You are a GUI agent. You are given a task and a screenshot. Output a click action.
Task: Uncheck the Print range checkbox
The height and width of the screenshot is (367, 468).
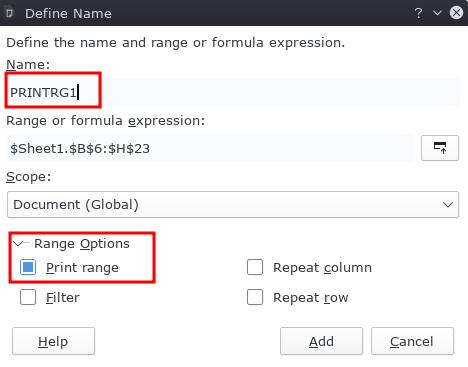pos(28,267)
